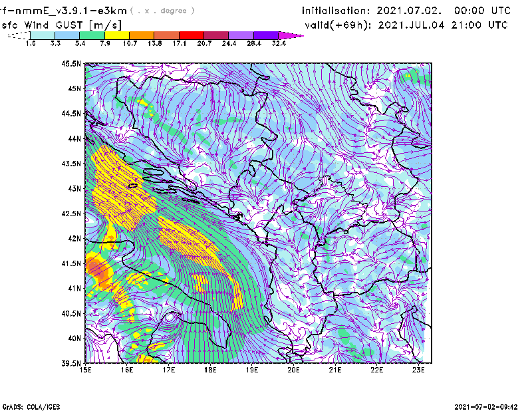Click the orange gust maximum near 41.5N 15E

96,270
